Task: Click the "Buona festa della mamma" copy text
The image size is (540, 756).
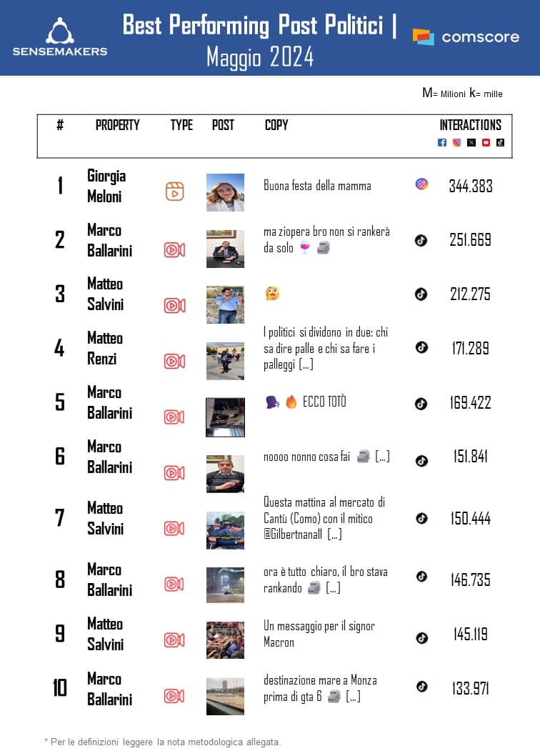Action: point(317,186)
